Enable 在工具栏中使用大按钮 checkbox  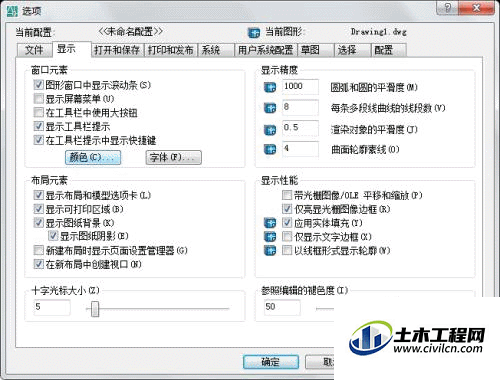tap(39, 112)
